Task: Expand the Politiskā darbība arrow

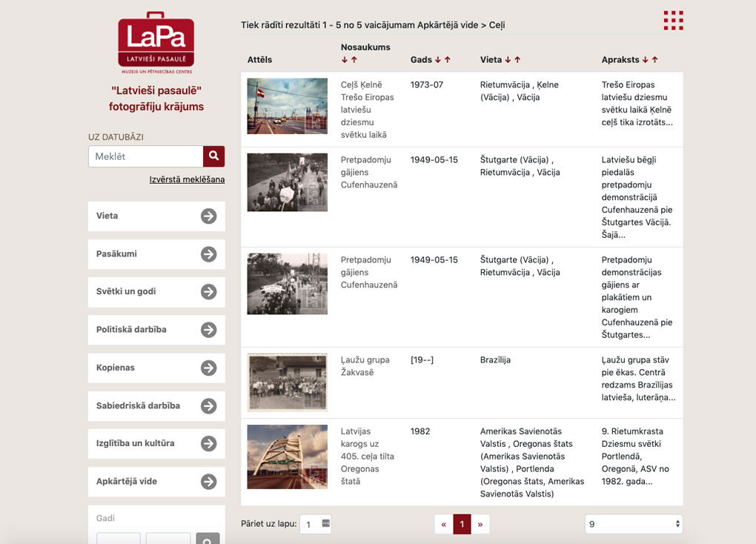Action: coord(209,330)
